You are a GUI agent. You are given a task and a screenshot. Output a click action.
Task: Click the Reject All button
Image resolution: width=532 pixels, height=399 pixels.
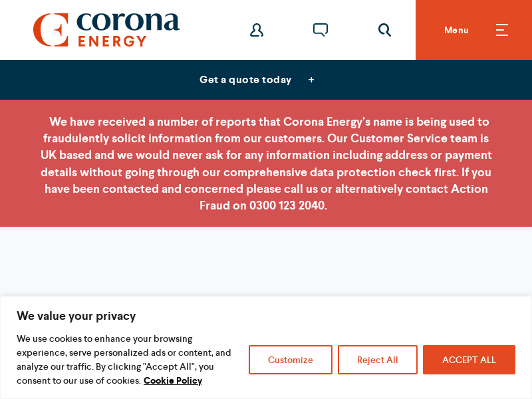click(378, 360)
